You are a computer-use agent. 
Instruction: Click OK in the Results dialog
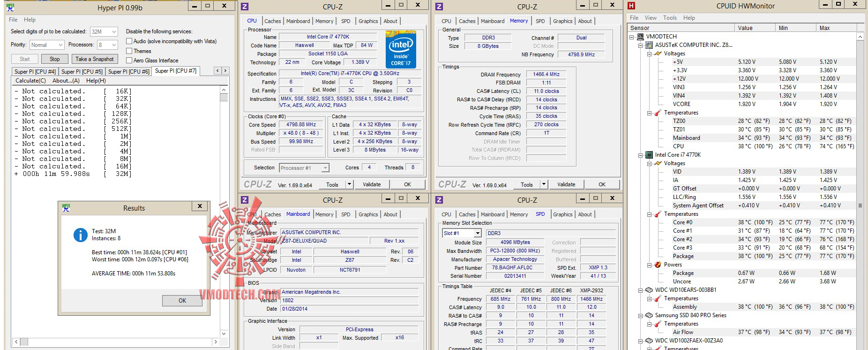tap(182, 301)
